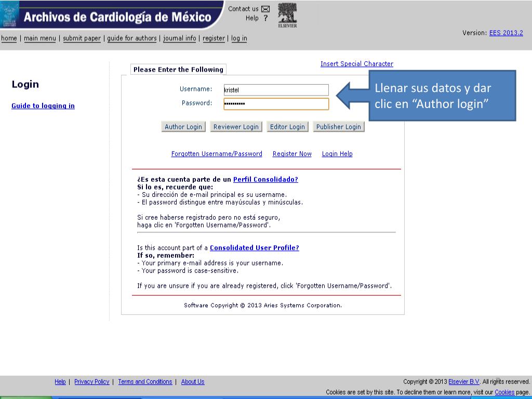Click the journal cover thumbnail in header

click(x=9, y=14)
